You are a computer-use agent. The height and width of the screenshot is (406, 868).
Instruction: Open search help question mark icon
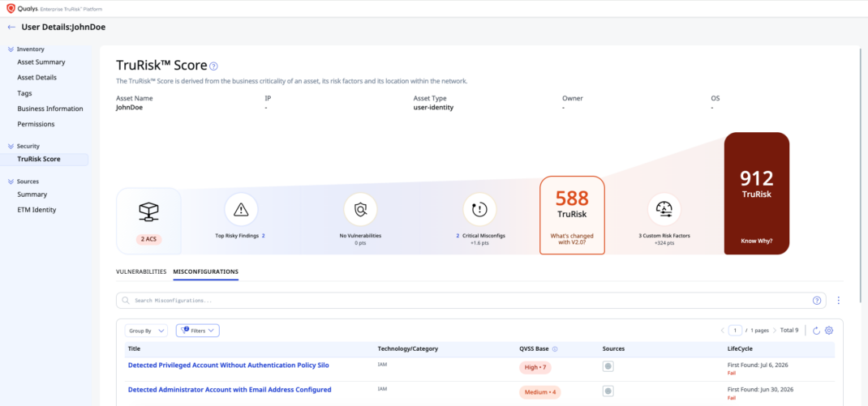point(817,301)
